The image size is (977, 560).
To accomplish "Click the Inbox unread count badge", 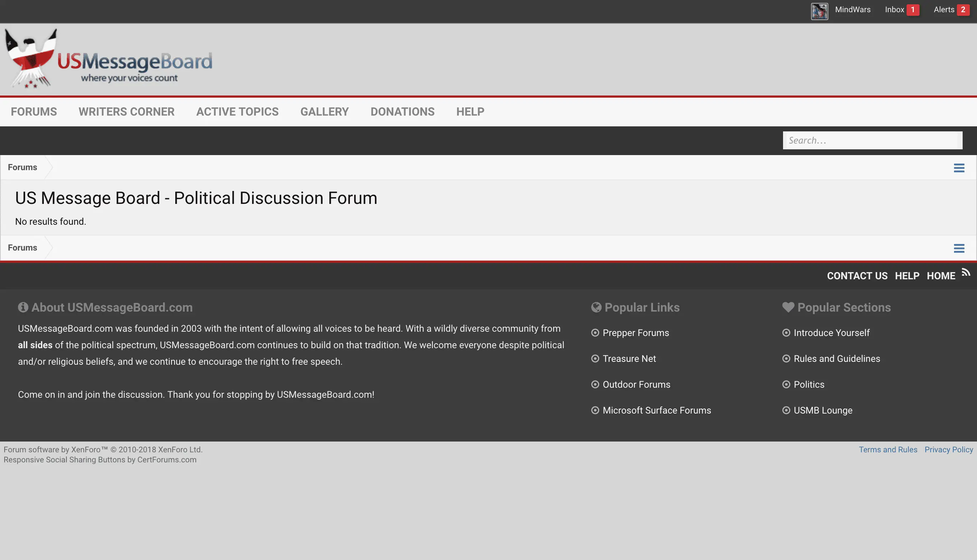I will point(912,10).
